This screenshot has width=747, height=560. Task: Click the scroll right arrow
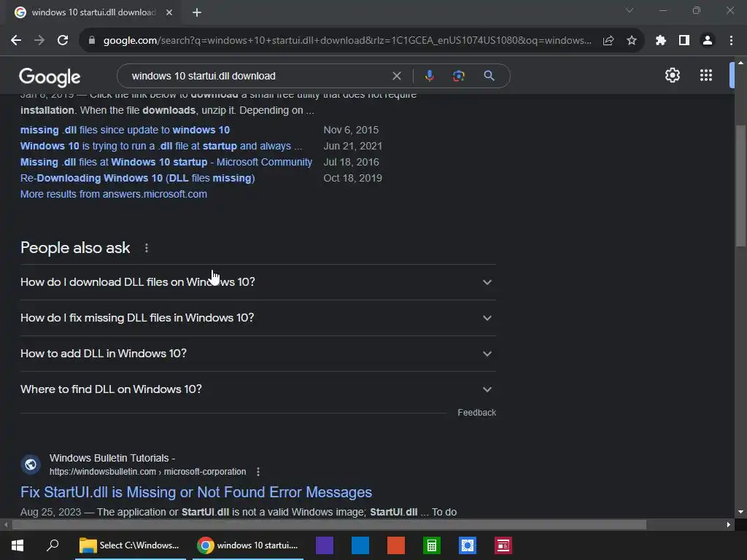pyautogui.click(x=729, y=525)
